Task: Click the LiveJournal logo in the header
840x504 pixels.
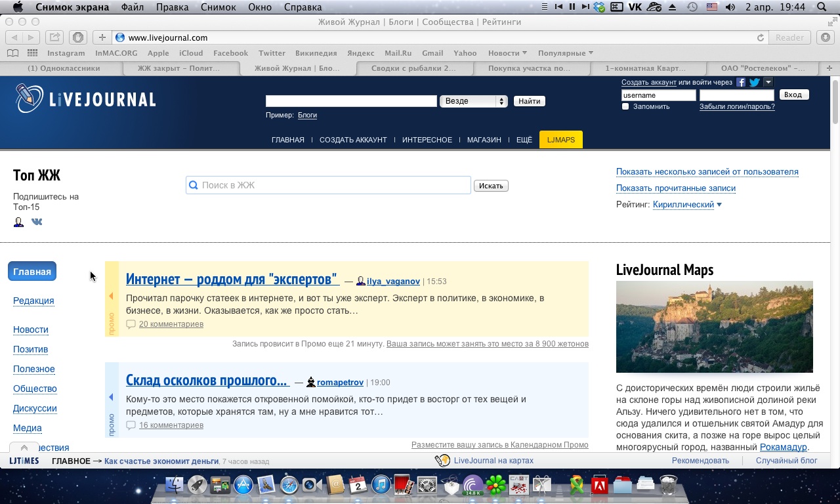Action: [x=85, y=98]
